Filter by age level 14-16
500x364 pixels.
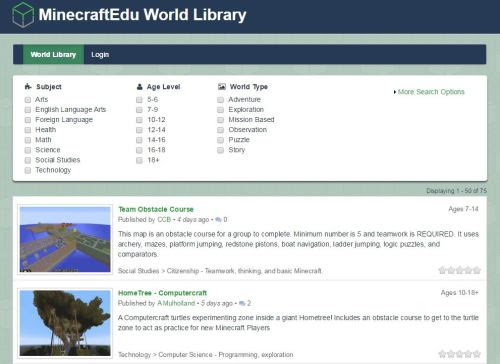[139, 140]
